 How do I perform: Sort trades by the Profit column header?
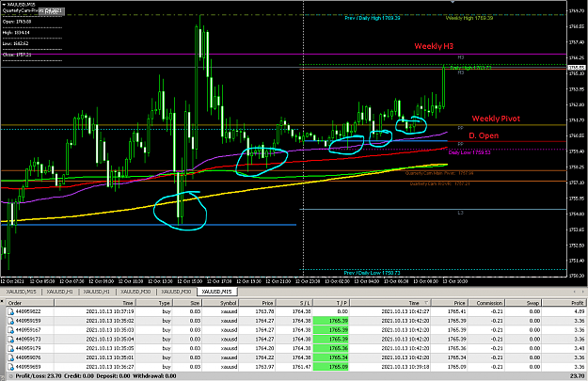pyautogui.click(x=564, y=303)
